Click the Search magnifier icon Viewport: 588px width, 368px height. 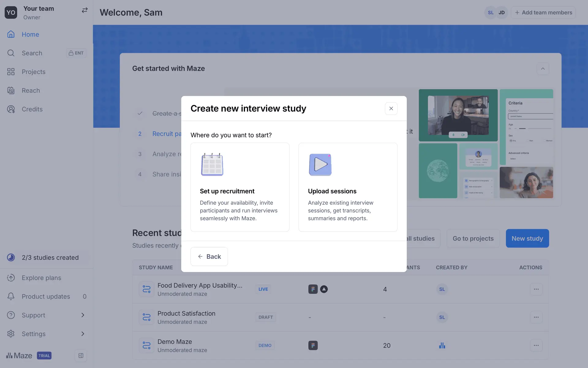pyautogui.click(x=11, y=53)
